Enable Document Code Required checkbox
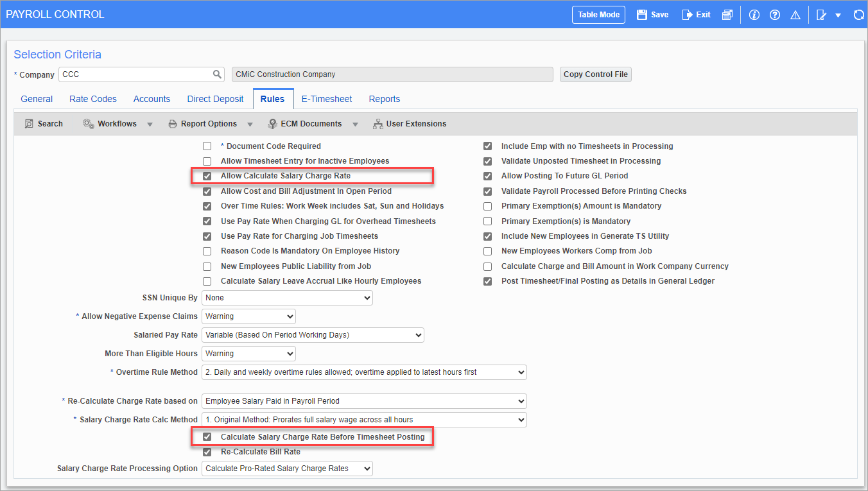The height and width of the screenshot is (491, 868). coord(207,146)
